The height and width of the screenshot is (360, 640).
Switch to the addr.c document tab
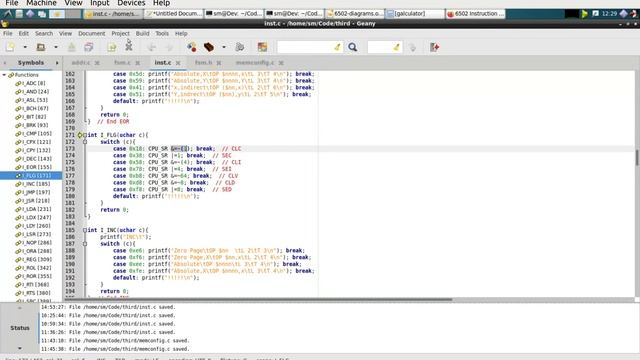click(81, 62)
